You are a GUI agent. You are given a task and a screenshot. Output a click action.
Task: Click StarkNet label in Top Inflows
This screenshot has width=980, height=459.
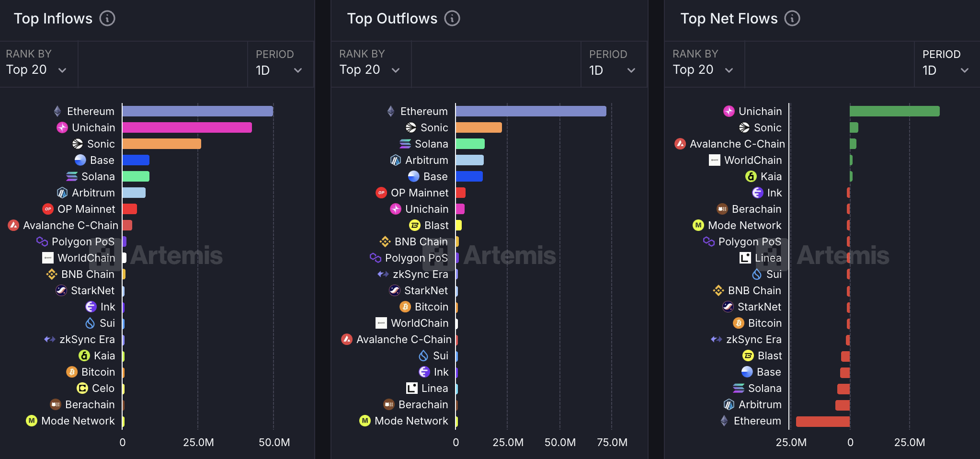(x=92, y=290)
